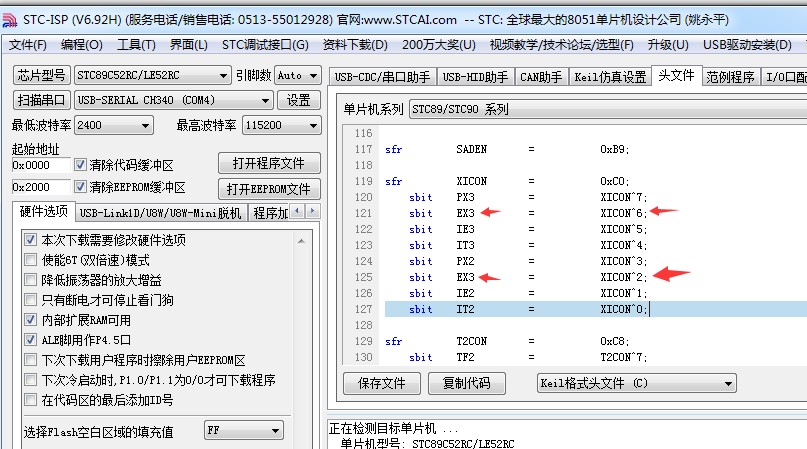Switch to Keil仿真设置 tab
This screenshot has height=449, width=807.
click(x=610, y=77)
